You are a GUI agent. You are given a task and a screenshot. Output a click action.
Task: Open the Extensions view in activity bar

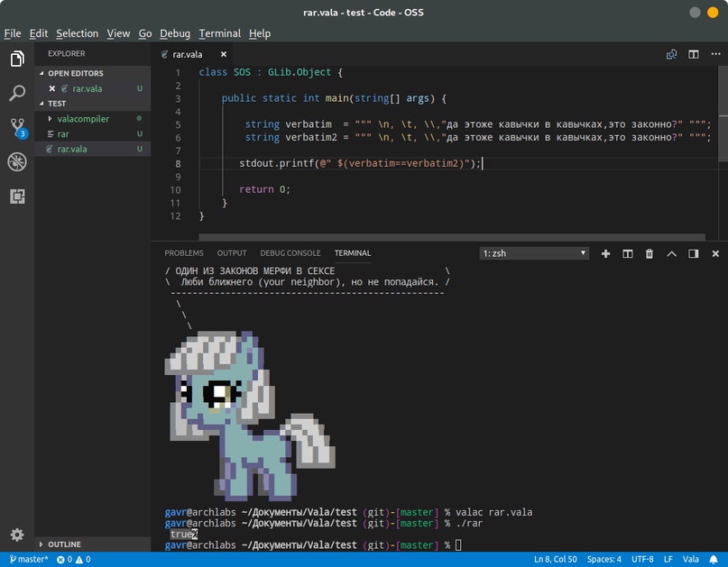(17, 197)
